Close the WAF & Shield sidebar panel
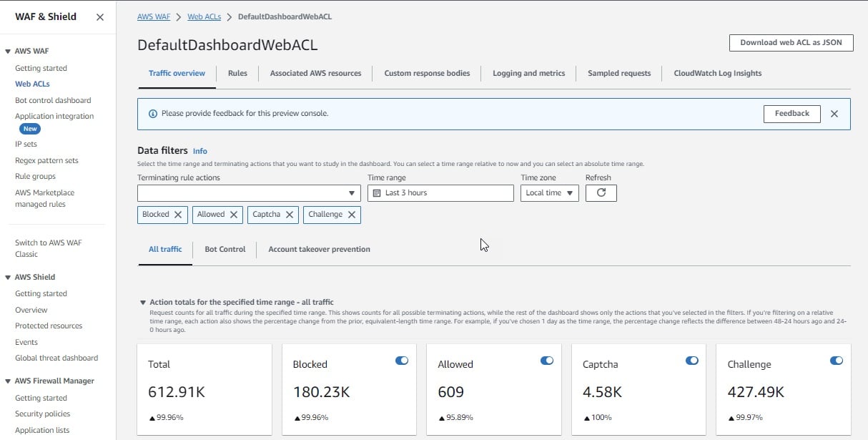Viewport: 868px width, 440px height. click(99, 17)
